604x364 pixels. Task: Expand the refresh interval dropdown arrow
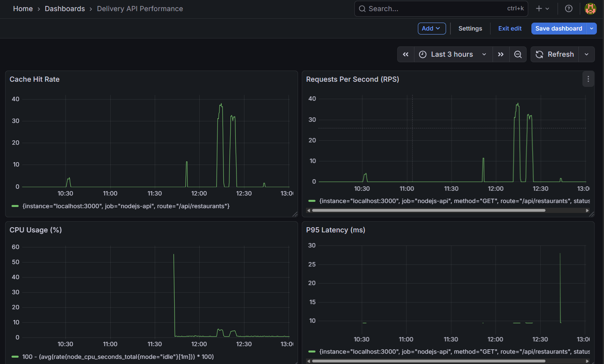[x=587, y=54]
